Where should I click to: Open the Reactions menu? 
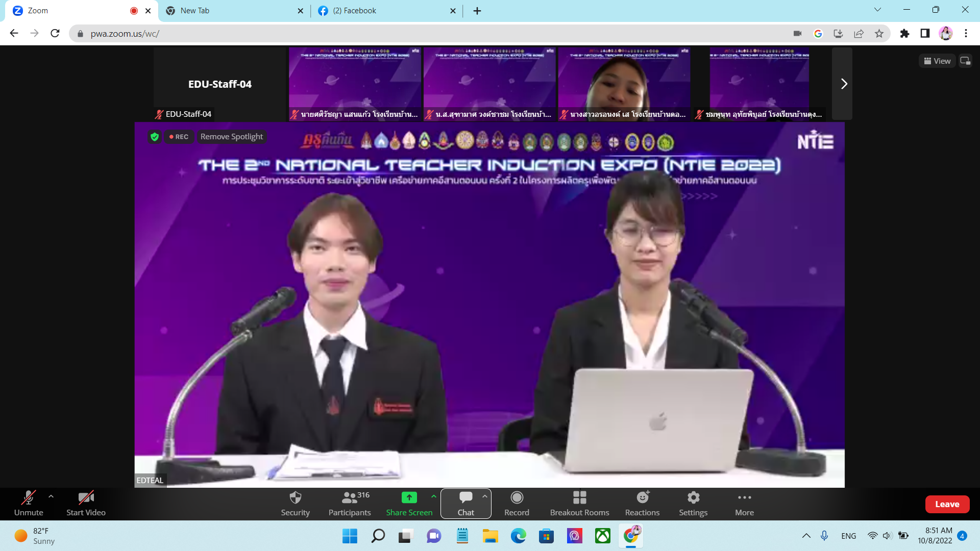click(642, 498)
